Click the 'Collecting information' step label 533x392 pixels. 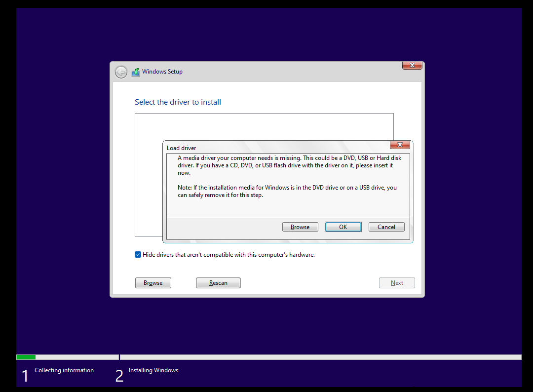(64, 370)
